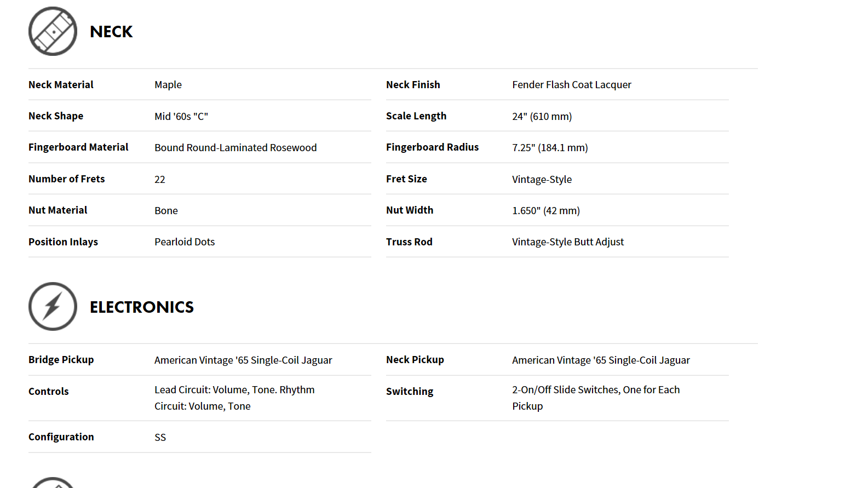868x488 pixels.
Task: Click the Neck Finish label
Action: pyautogui.click(x=413, y=84)
